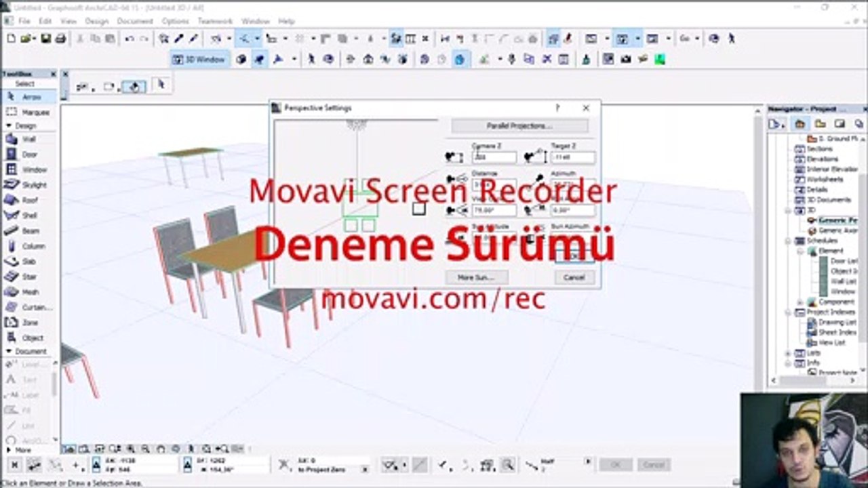The width and height of the screenshot is (868, 488).
Task: Open the File menu
Action: [24, 21]
